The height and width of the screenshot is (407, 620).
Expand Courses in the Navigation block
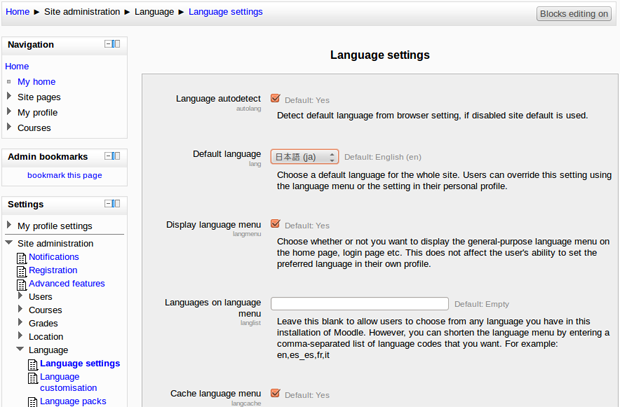click(9, 127)
